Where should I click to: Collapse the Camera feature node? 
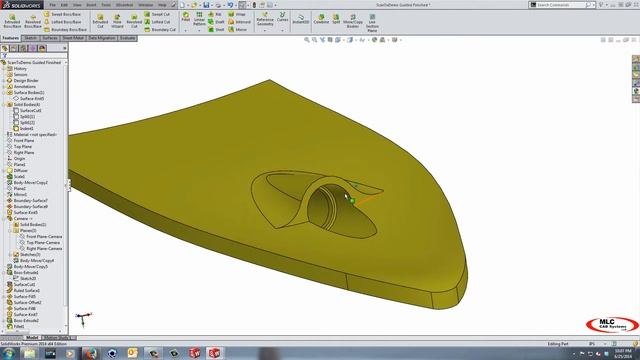pyautogui.click(x=4, y=218)
